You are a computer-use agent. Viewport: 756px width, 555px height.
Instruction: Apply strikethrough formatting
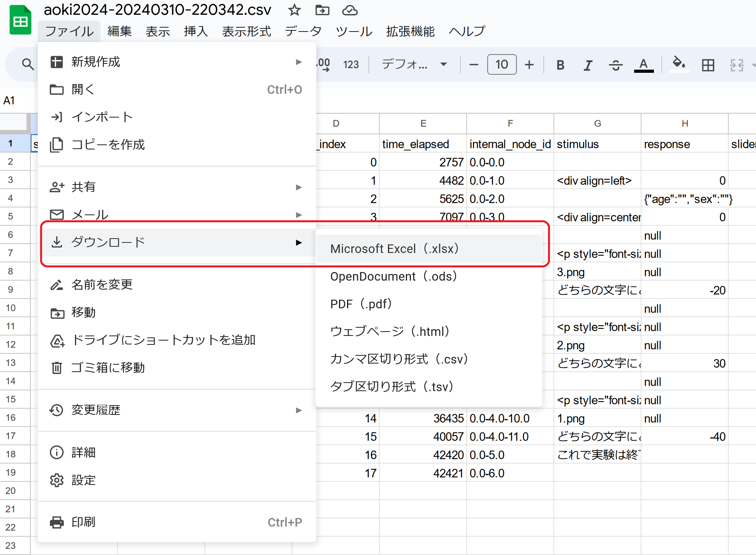pos(615,65)
